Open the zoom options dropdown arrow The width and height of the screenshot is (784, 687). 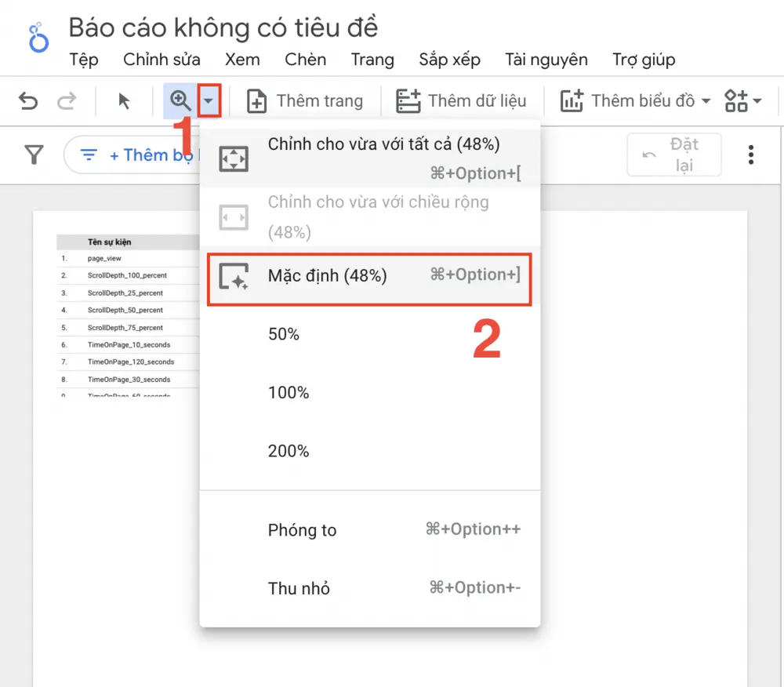[x=209, y=101]
